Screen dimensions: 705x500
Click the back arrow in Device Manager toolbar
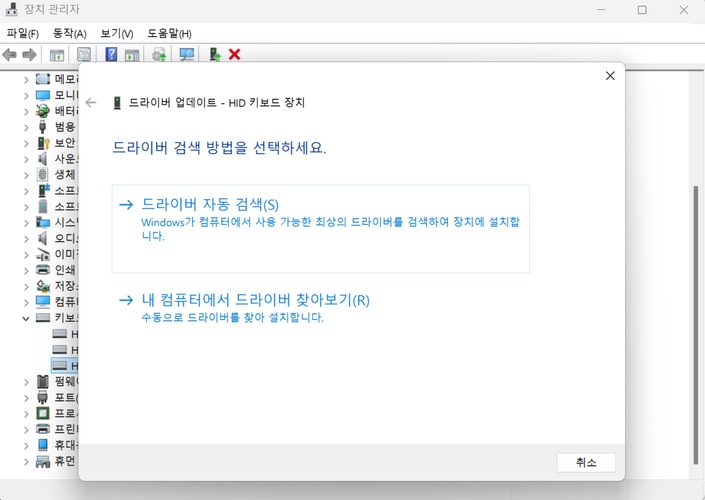click(9, 55)
